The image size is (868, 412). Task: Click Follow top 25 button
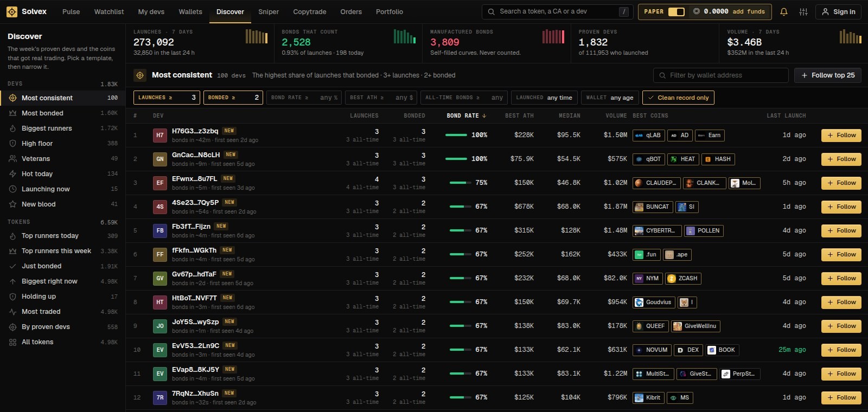pyautogui.click(x=828, y=75)
